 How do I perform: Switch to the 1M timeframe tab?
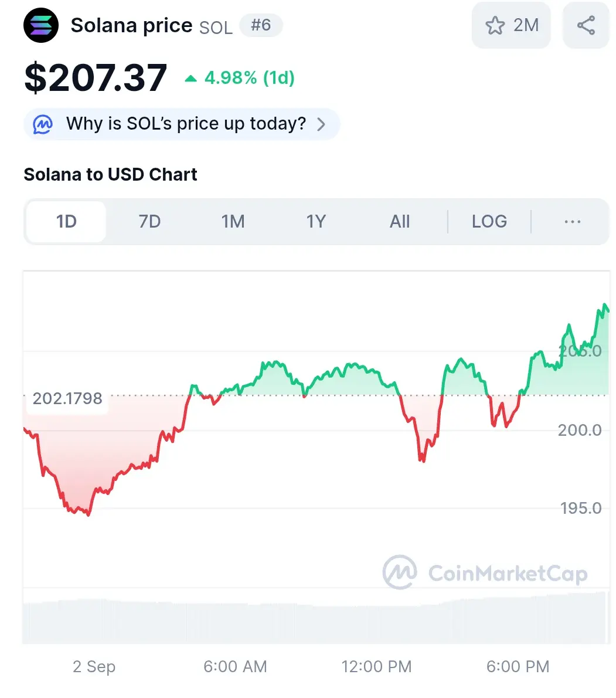233,222
